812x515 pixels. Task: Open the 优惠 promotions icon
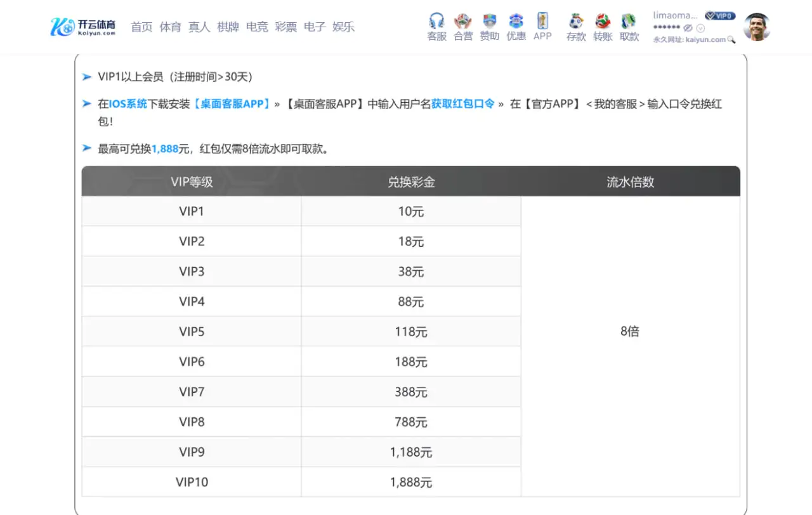pyautogui.click(x=516, y=27)
